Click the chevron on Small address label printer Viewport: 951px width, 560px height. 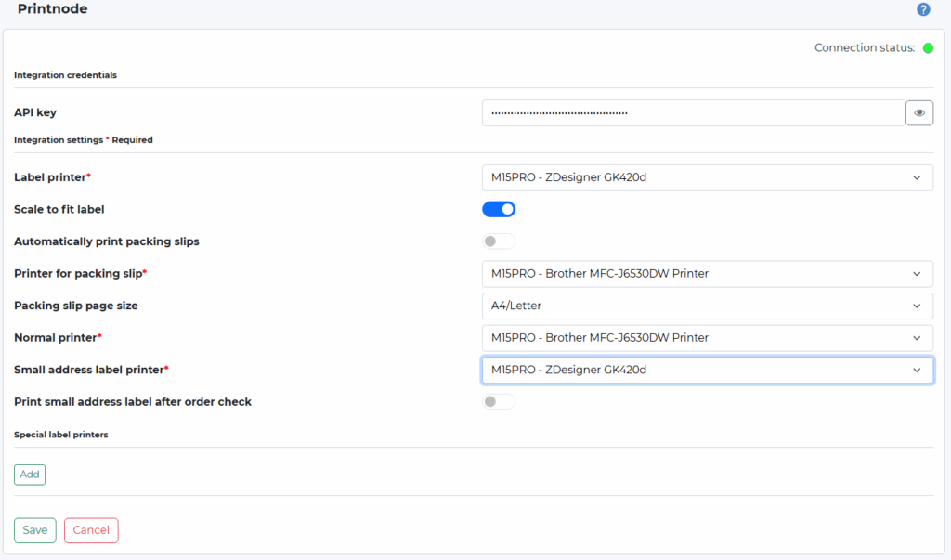pos(915,370)
